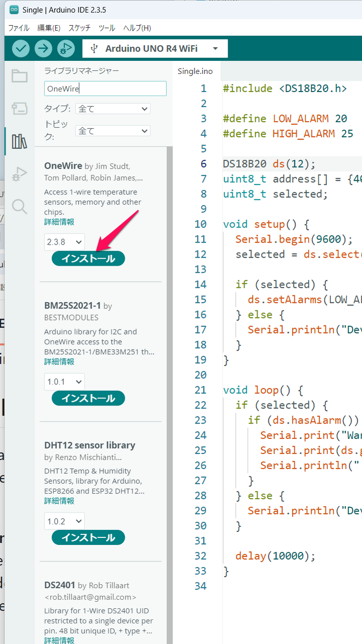Start debugging with the debug button
Viewport: 362px width, 644px height.
point(66,48)
